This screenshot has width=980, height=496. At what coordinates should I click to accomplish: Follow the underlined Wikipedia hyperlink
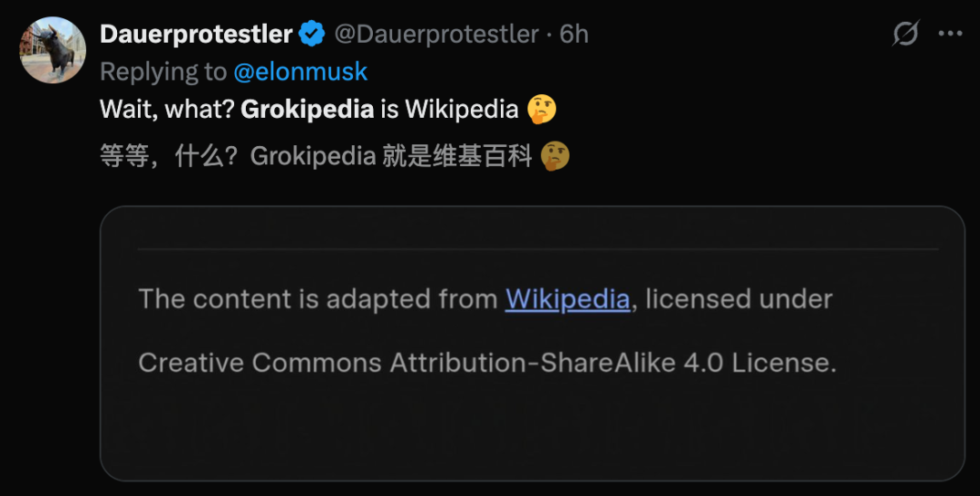pyautogui.click(x=567, y=298)
